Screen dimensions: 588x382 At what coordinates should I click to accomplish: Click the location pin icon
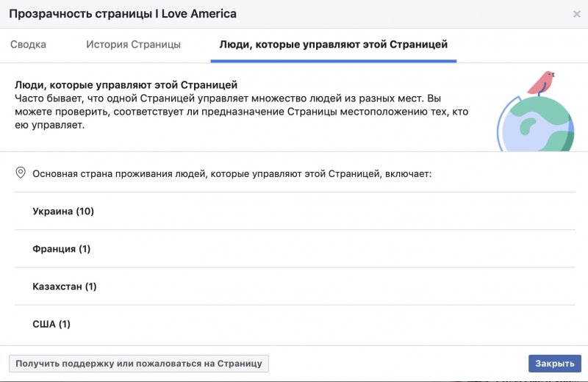21,173
